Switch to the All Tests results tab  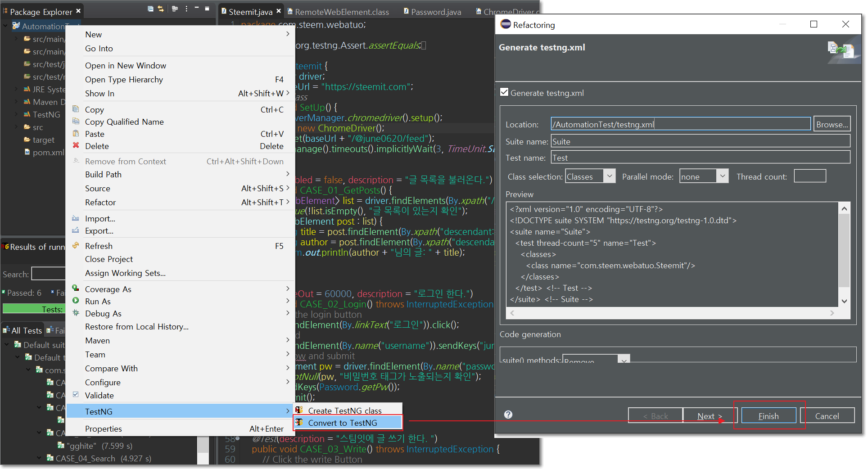tap(22, 330)
